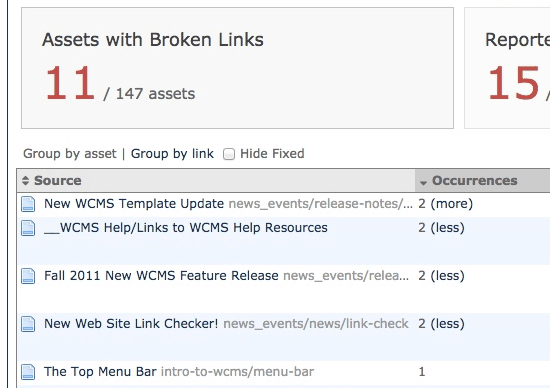Click the Assets with Broken Links summary box
Viewport: 550px width, 388px height.
point(237,68)
